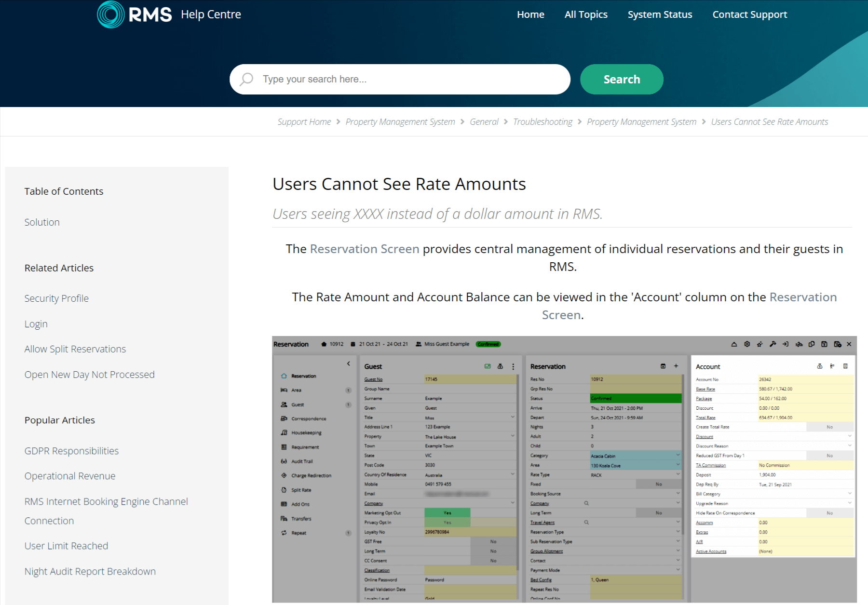
Task: Click the Housekeeping icon in screenshot sidebar
Action: [x=284, y=433]
